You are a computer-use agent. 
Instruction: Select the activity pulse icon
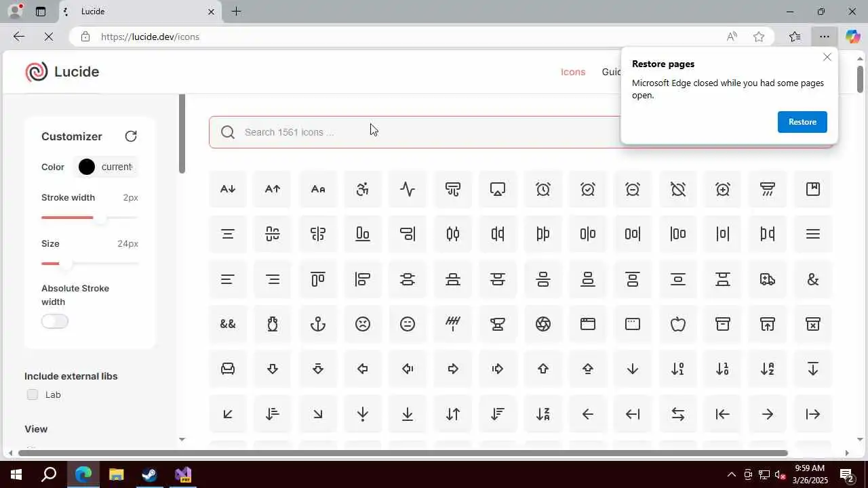pyautogui.click(x=408, y=189)
